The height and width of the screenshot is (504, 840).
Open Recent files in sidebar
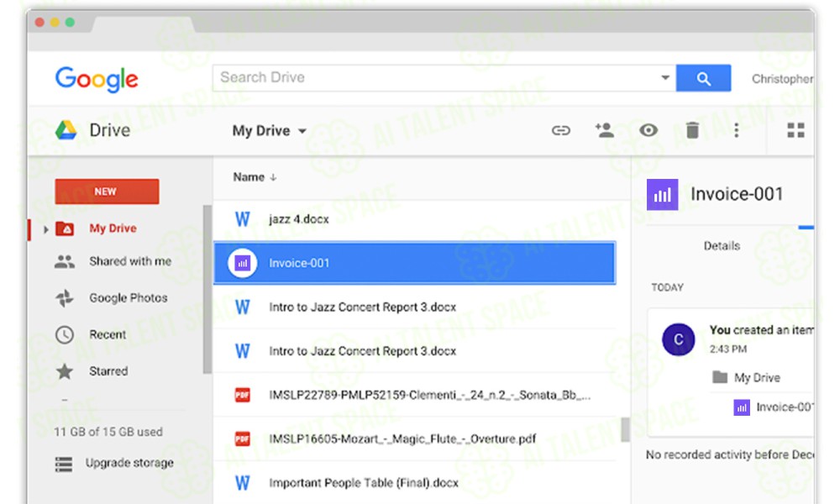108,335
